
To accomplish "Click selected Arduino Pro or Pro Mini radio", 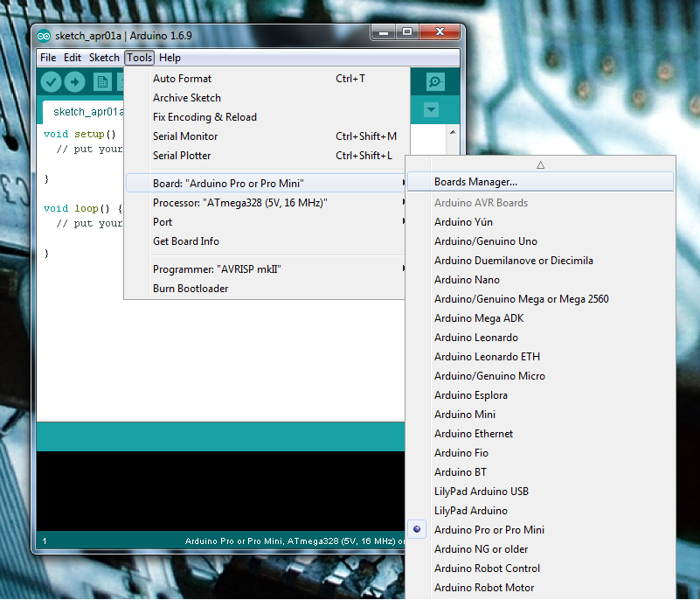I will tap(417, 529).
